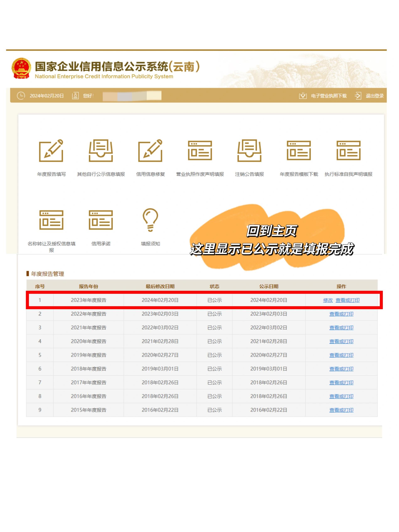The width and height of the screenshot is (399, 532).
Task: Open 查看或打印 for 2015年年度报告
Action: tap(341, 410)
